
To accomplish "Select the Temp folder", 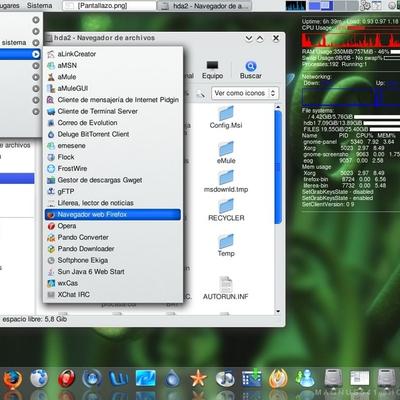I will coord(226,245).
